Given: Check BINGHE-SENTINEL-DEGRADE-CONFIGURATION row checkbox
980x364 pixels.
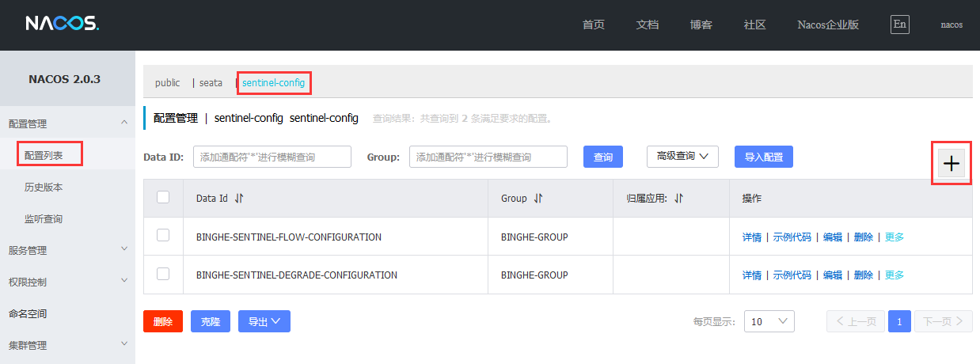Looking at the screenshot, I should coord(163,274).
